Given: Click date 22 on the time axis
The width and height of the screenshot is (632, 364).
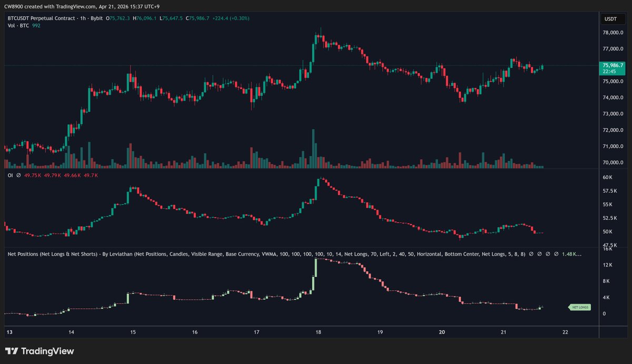Looking at the screenshot, I should [x=565, y=332].
